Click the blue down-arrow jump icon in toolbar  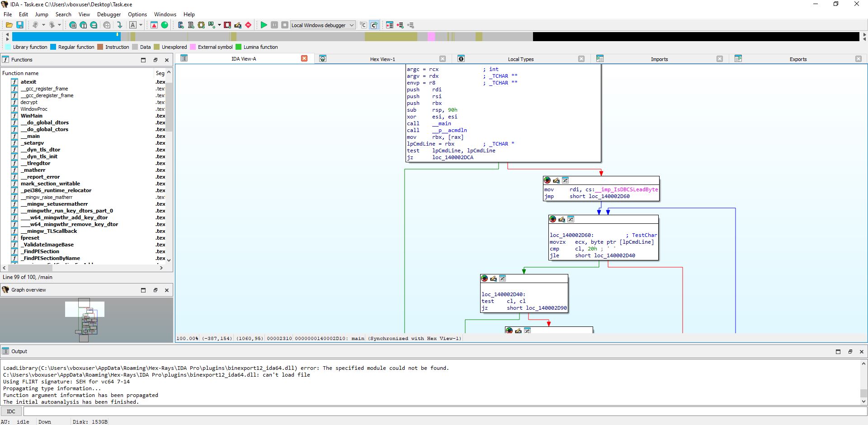(x=119, y=25)
